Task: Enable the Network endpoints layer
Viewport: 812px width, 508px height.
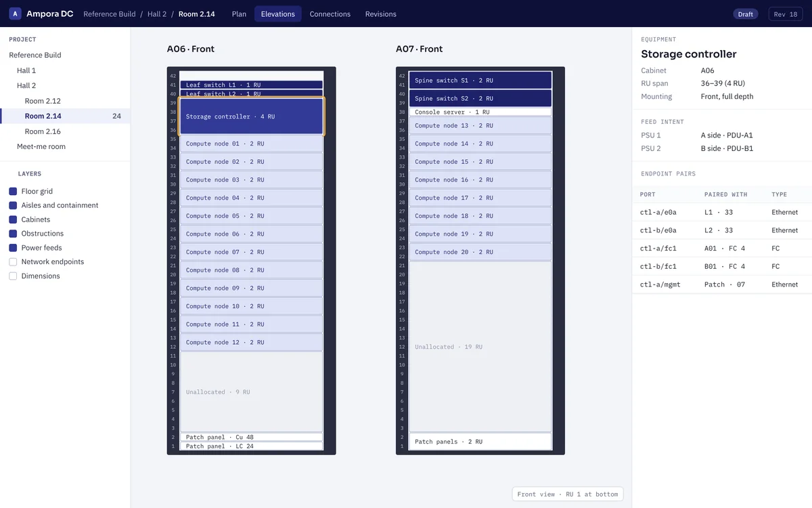Action: [13, 262]
